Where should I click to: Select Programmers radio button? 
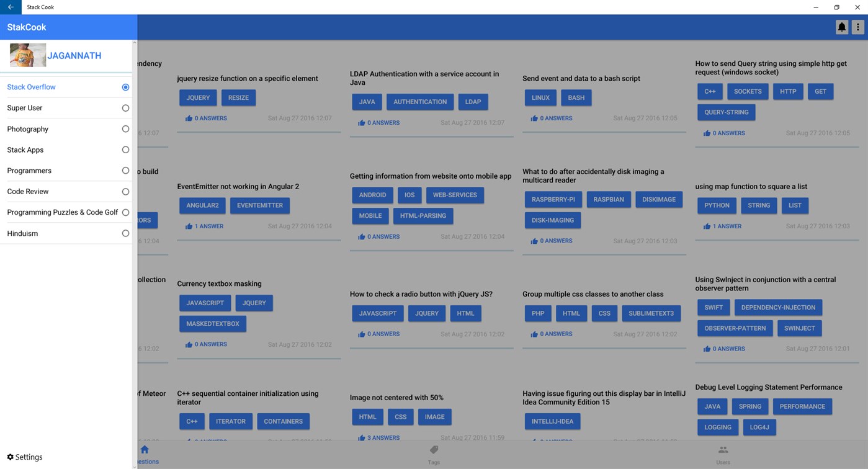pyautogui.click(x=125, y=171)
